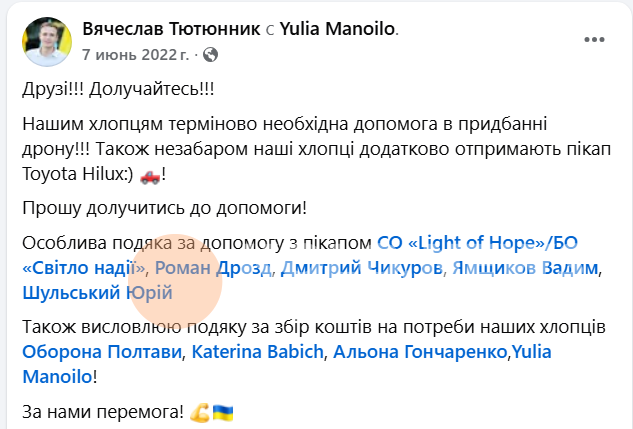
Task: Visit the Оборона Полтави page
Action: click(x=102, y=351)
